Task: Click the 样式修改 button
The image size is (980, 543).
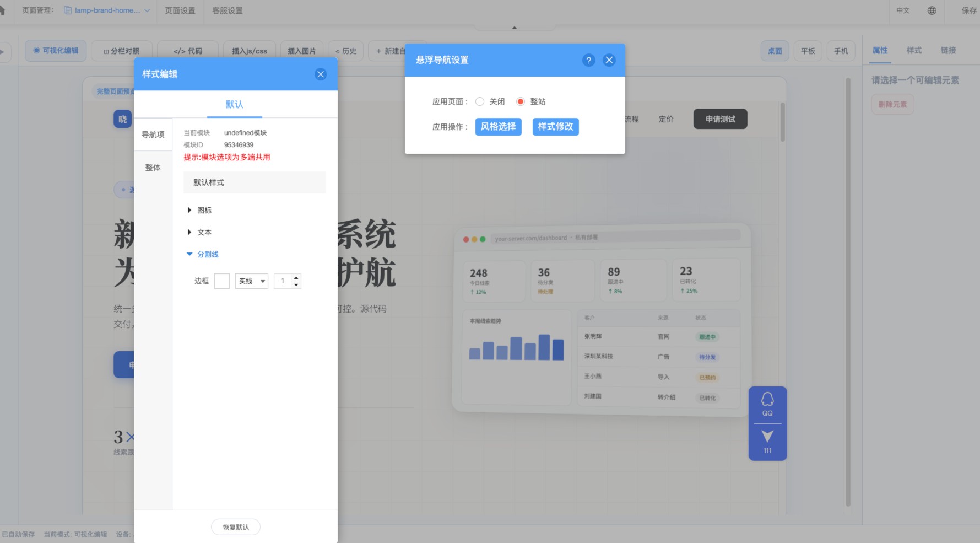Action: click(556, 127)
